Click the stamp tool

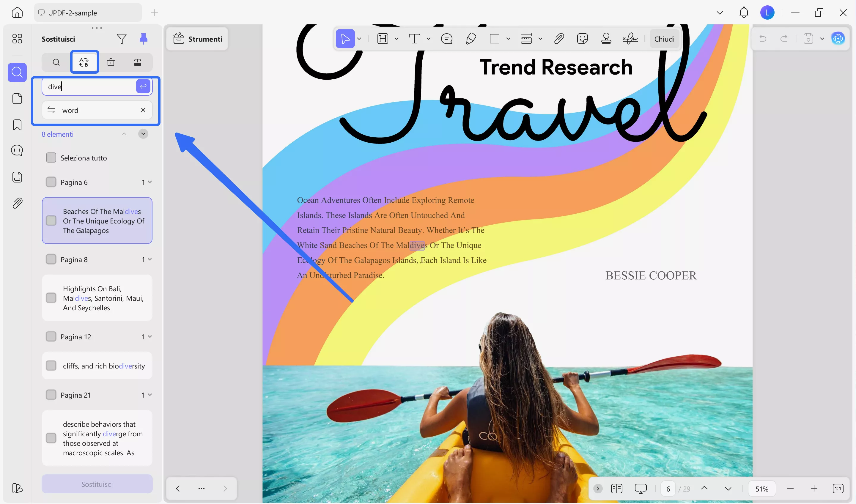point(607,38)
